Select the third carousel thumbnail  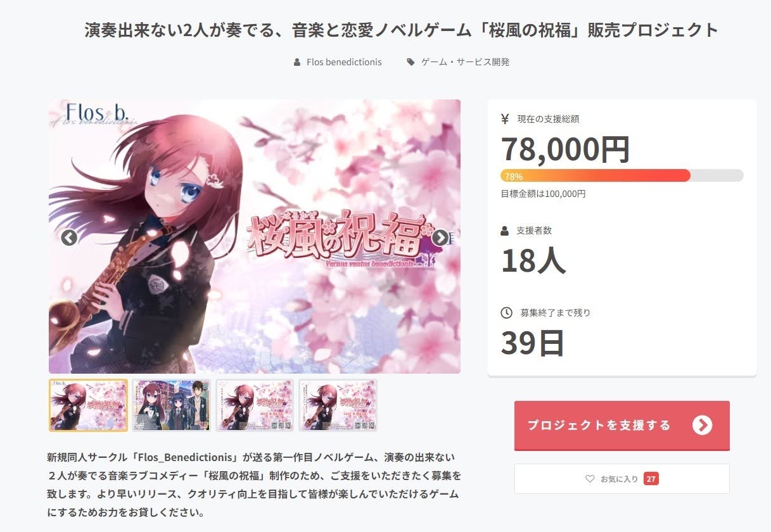[x=255, y=405]
